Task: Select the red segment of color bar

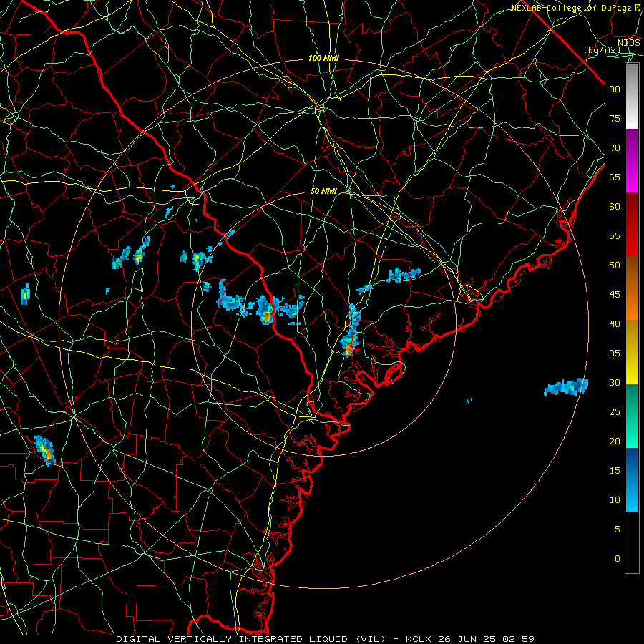Action: click(632, 225)
